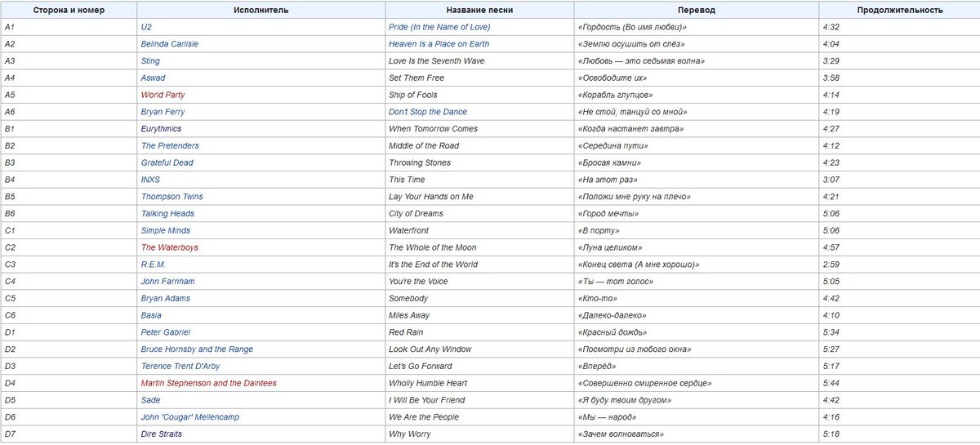Open the red World Party link
The width and height of the screenshot is (980, 445).
coord(163,95)
